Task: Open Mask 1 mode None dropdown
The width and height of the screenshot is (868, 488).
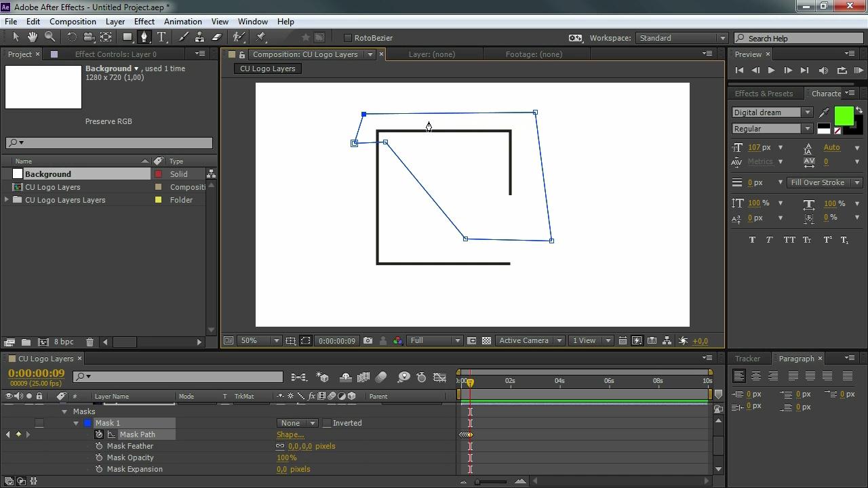Action: coord(297,423)
